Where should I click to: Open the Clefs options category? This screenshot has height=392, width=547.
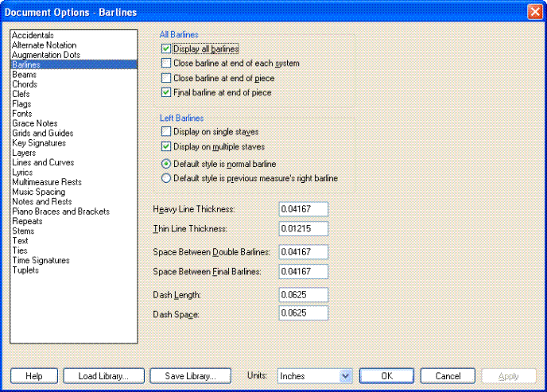pyautogui.click(x=23, y=94)
